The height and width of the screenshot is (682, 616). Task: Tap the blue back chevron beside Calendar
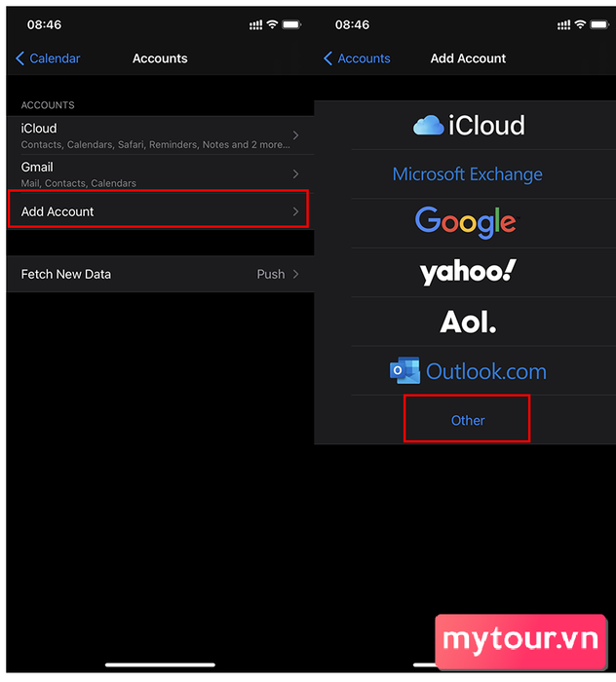pyautogui.click(x=20, y=58)
